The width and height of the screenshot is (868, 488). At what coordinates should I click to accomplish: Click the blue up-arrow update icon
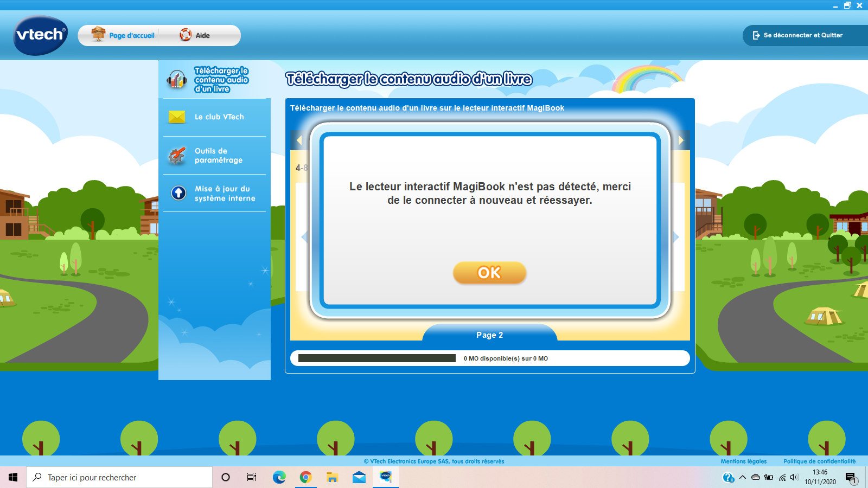178,192
